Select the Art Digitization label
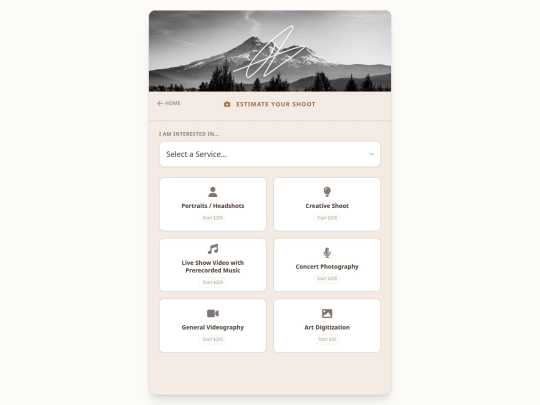Viewport: 540px width, 405px height. (x=327, y=327)
